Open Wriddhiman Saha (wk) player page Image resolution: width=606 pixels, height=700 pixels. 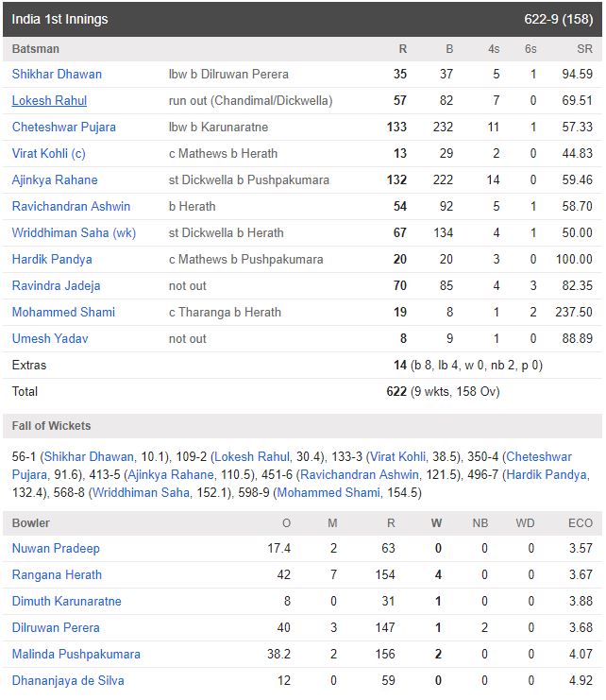pos(74,233)
